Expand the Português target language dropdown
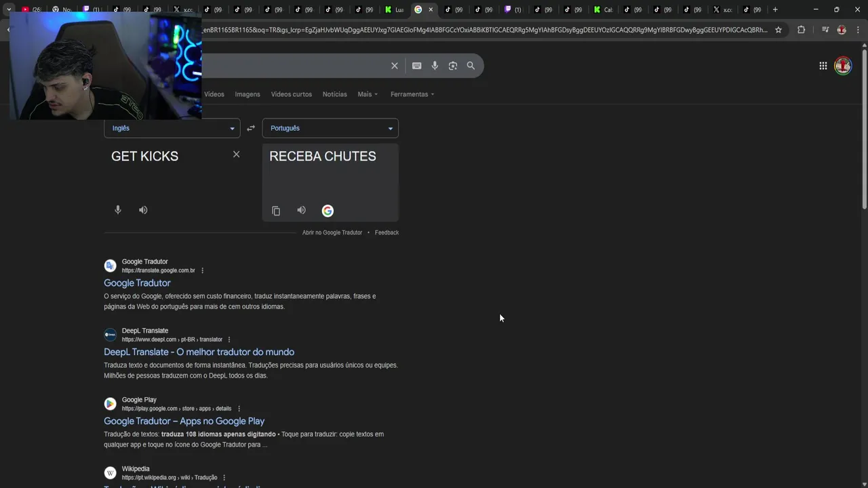Image resolution: width=868 pixels, height=488 pixels. tap(330, 128)
